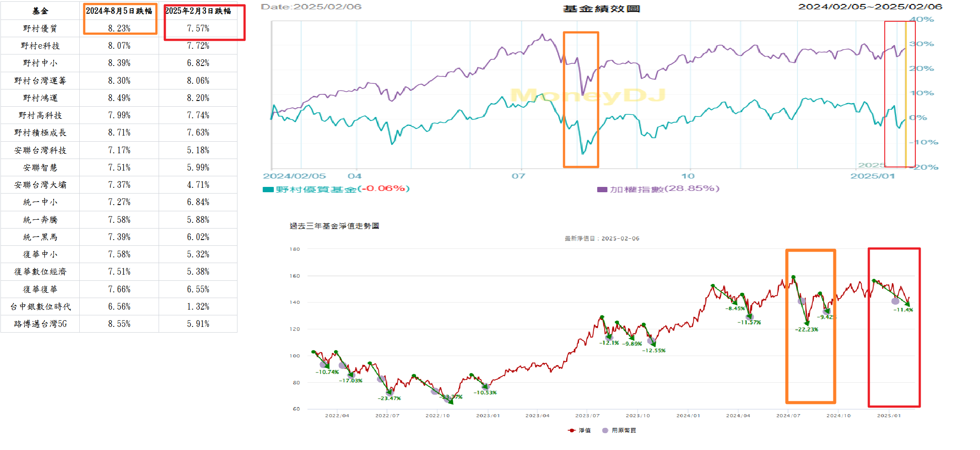Select the 8.06% value for 野村台灣運籌
980x450 pixels.
tap(198, 81)
